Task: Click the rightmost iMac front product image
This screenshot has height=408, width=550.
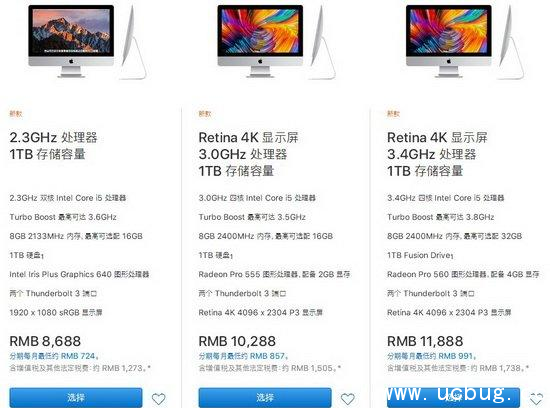Action: click(x=449, y=41)
